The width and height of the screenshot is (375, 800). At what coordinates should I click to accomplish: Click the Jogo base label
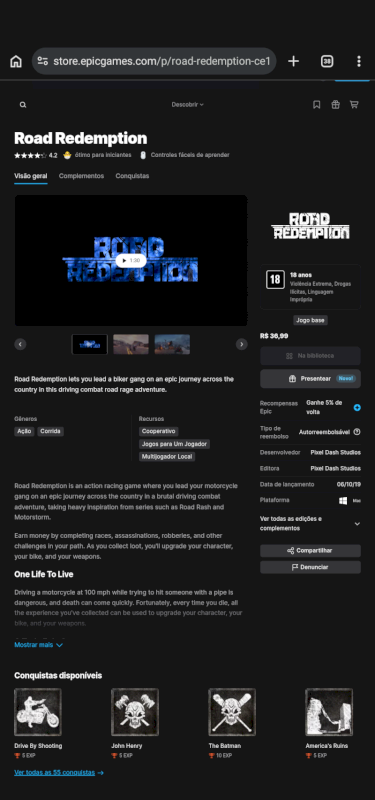tap(310, 320)
